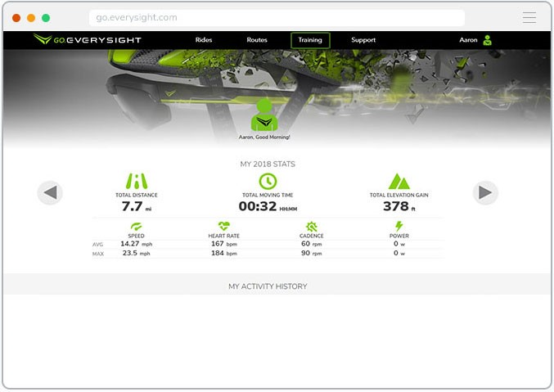
Task: Click the MAX row label
Action: tap(98, 254)
